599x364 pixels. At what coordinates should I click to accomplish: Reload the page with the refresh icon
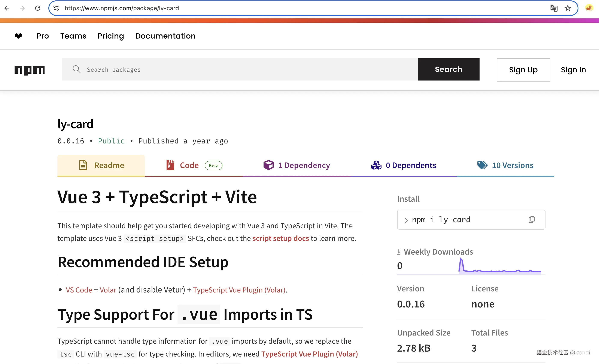(x=38, y=8)
